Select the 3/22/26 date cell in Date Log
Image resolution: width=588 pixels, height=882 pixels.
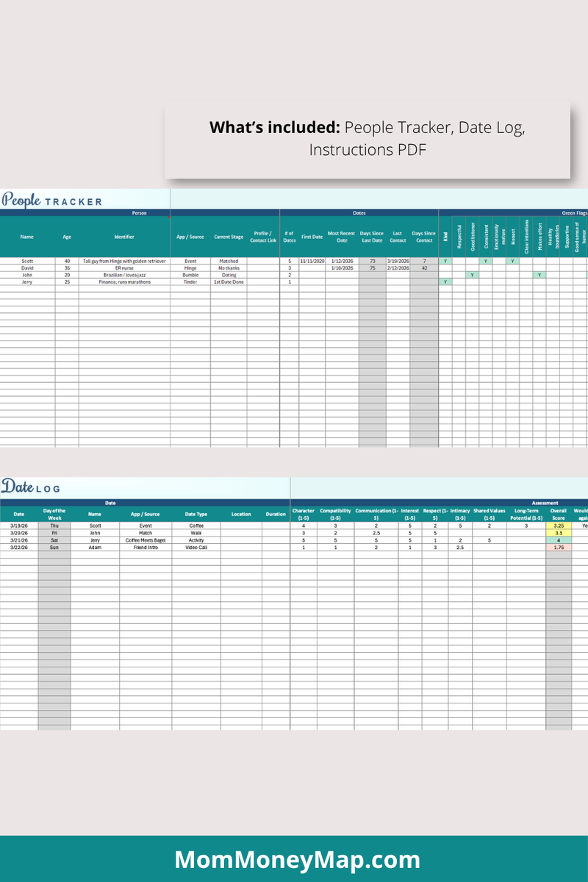19,547
